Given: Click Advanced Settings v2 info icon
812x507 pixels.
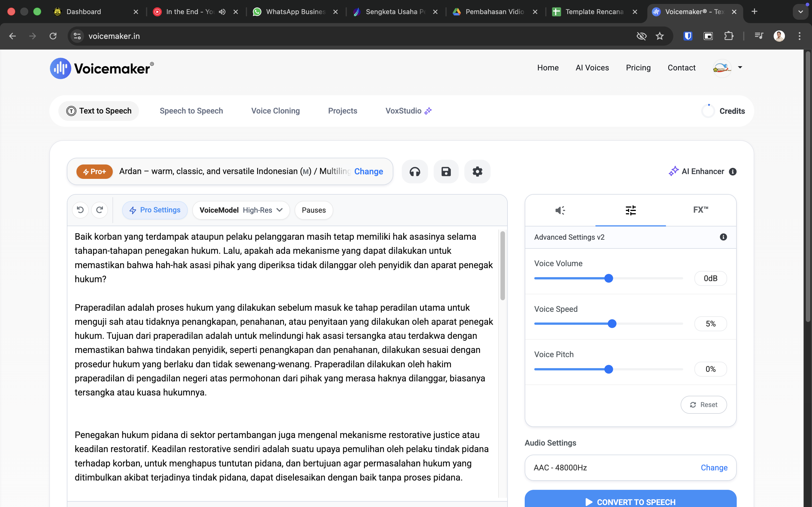Looking at the screenshot, I should pyautogui.click(x=723, y=237).
